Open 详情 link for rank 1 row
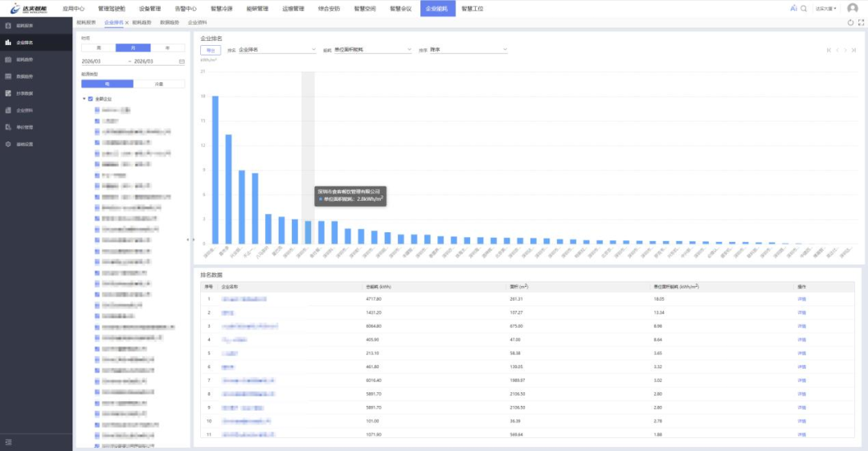This screenshot has height=451, width=868. tap(801, 299)
